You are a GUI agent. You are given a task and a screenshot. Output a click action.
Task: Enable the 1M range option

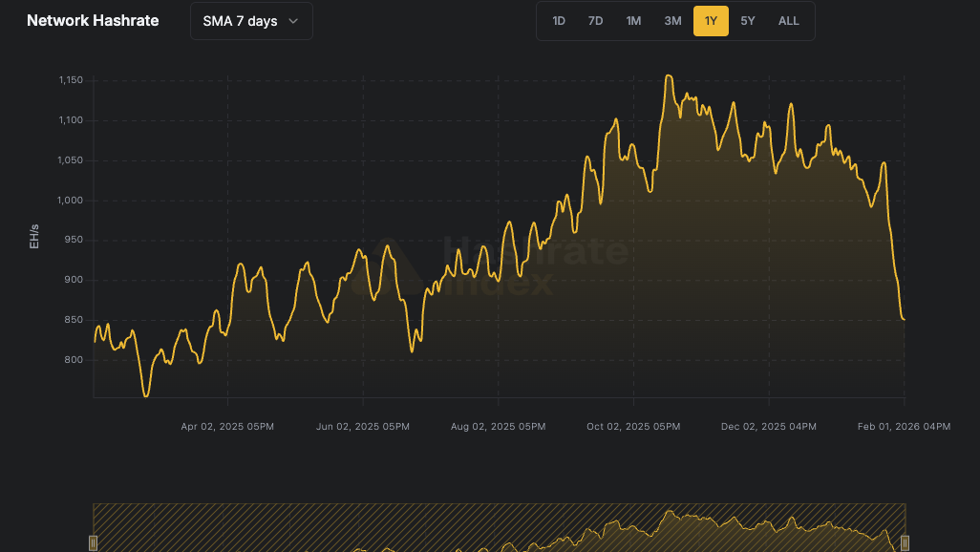point(633,20)
